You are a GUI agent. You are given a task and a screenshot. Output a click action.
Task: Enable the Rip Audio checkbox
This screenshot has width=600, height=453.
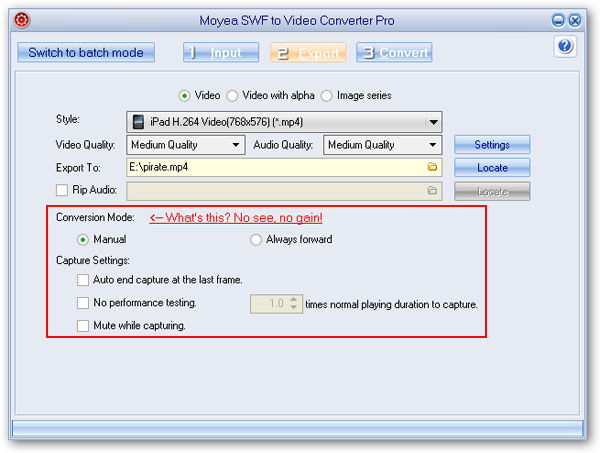click(x=62, y=190)
